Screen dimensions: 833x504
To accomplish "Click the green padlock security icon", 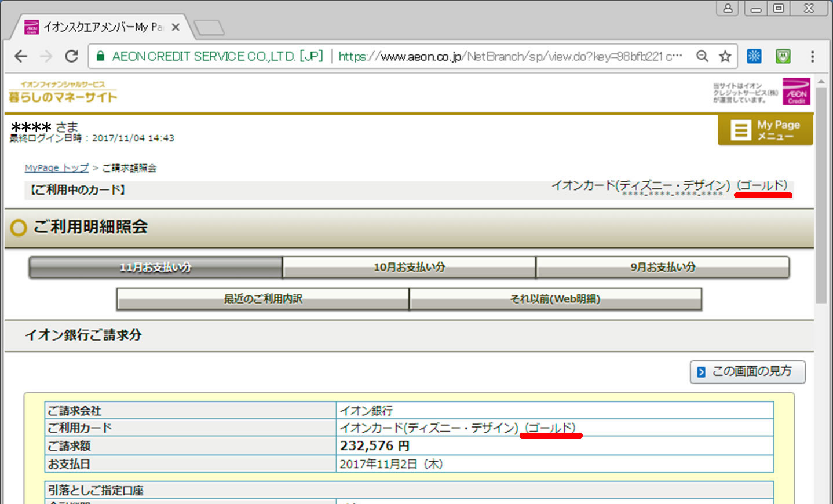I will 100,56.
